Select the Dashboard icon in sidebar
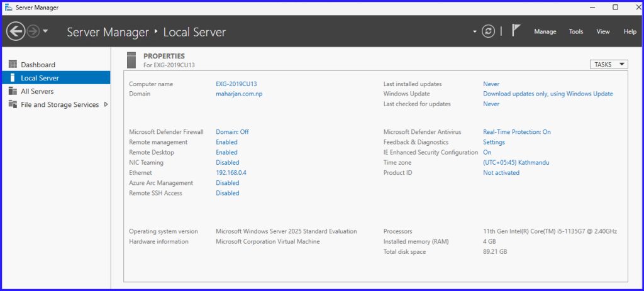The image size is (644, 291). [x=13, y=65]
